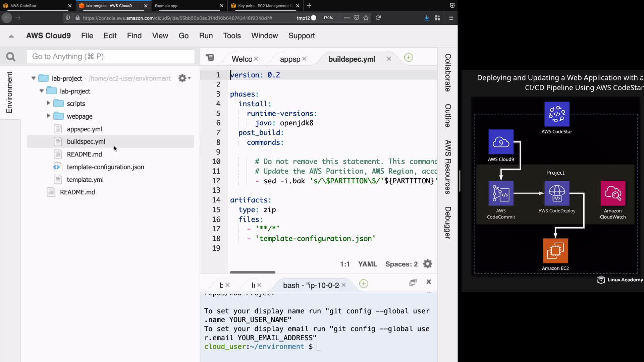Click the Go to Anything search field

[x=110, y=57]
